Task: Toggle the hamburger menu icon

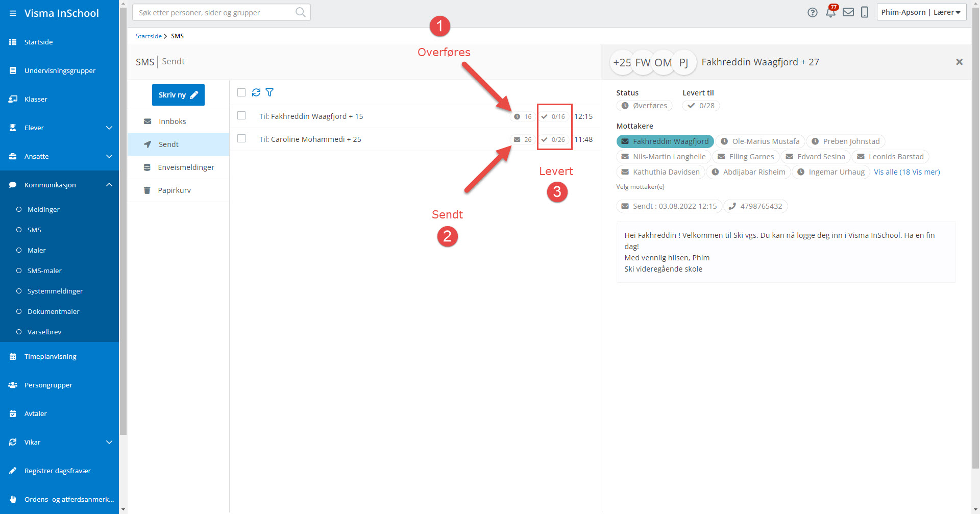Action: coord(13,13)
